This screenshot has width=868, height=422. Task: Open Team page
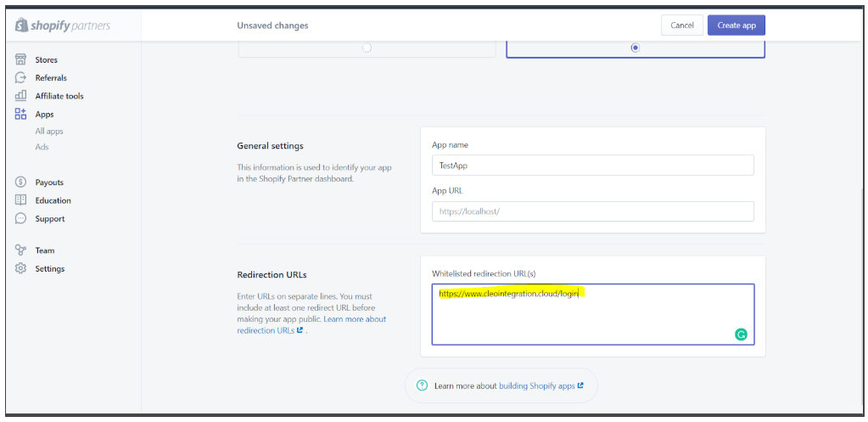(45, 250)
